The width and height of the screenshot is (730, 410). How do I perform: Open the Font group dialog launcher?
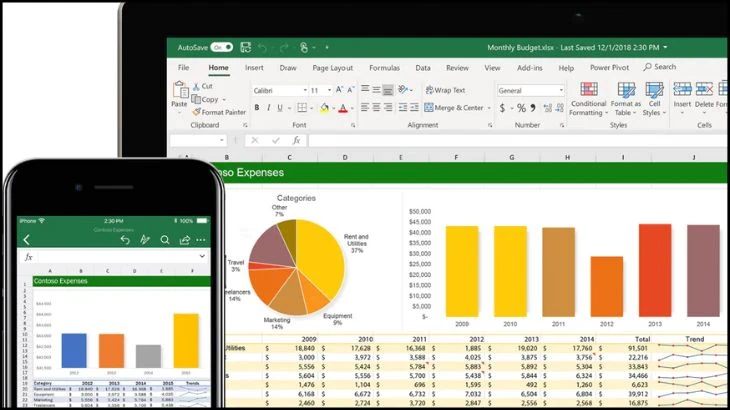click(x=353, y=125)
